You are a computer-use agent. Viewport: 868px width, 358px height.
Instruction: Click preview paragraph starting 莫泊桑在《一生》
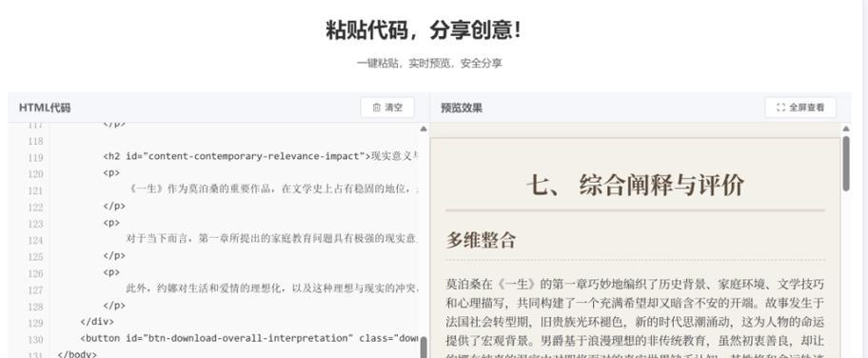coord(635,319)
